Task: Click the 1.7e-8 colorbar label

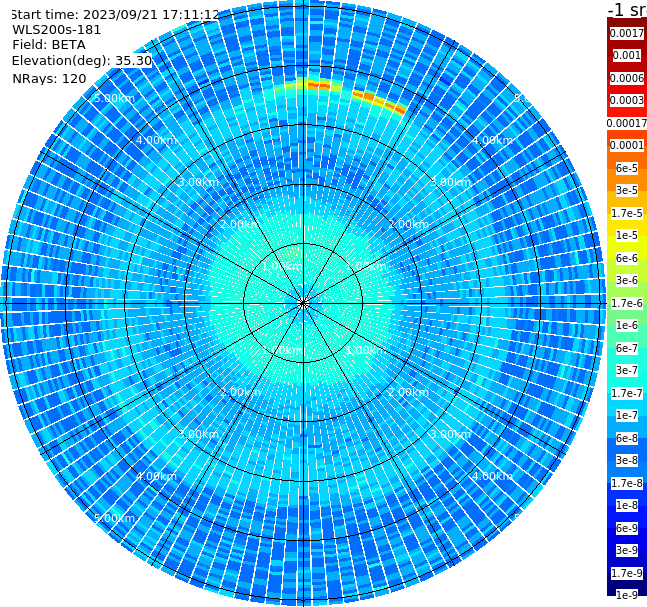Action: pos(627,483)
